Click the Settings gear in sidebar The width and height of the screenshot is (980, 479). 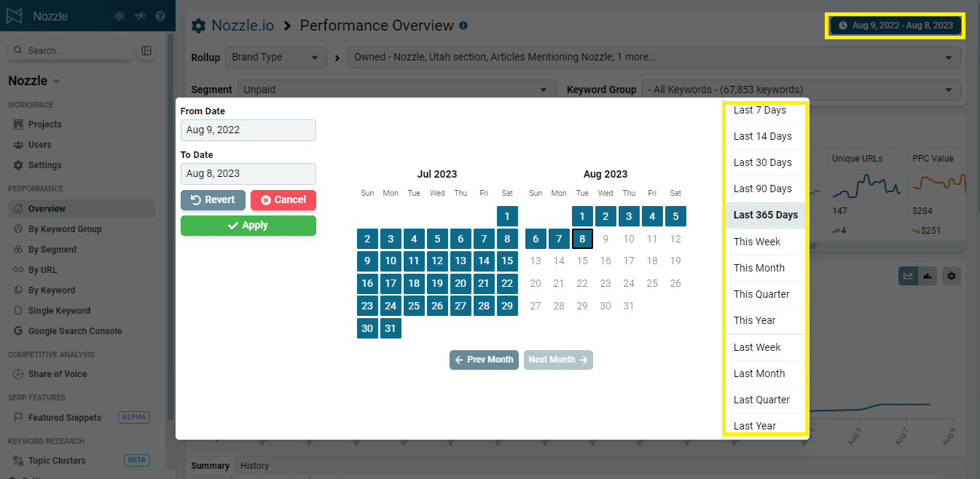(18, 165)
